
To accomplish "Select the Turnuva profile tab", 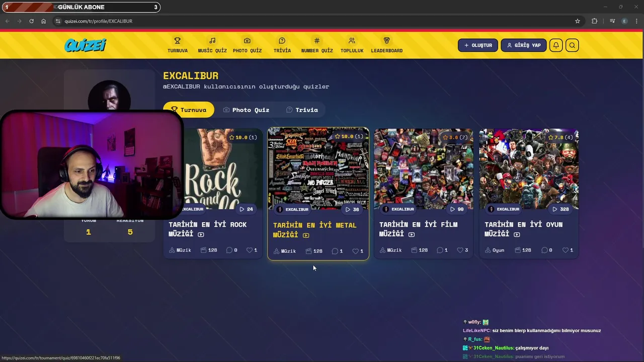I will 189,110.
